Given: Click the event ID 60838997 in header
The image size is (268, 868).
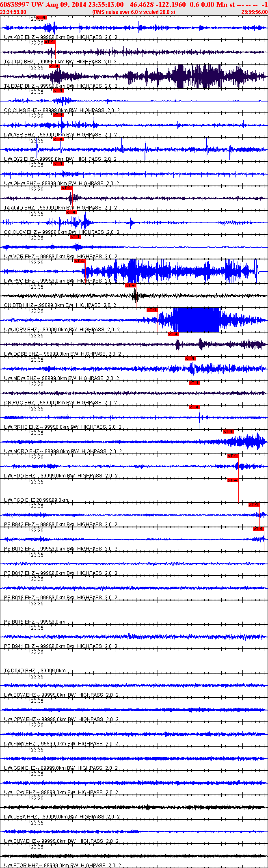Looking at the screenshot, I should coord(15,4).
